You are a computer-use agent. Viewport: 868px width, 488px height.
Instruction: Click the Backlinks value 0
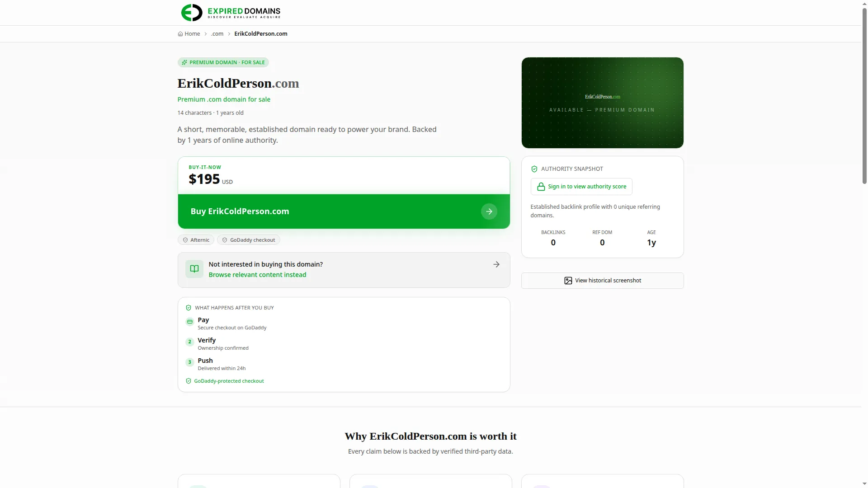click(553, 243)
